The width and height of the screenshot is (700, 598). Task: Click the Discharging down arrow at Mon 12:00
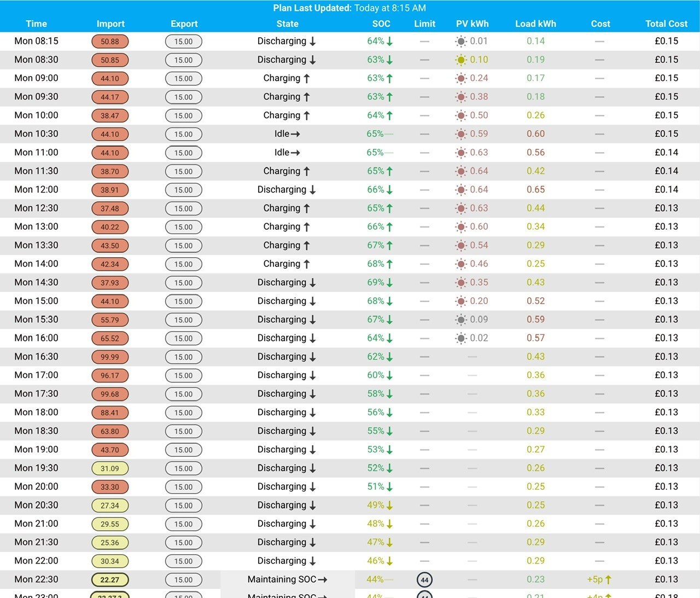(313, 190)
